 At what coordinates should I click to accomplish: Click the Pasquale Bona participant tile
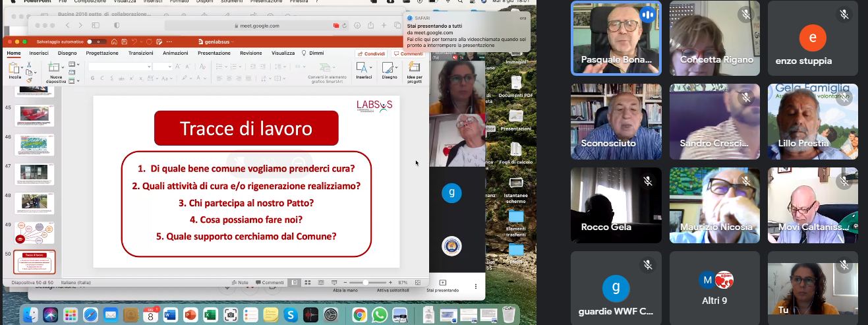pos(616,38)
